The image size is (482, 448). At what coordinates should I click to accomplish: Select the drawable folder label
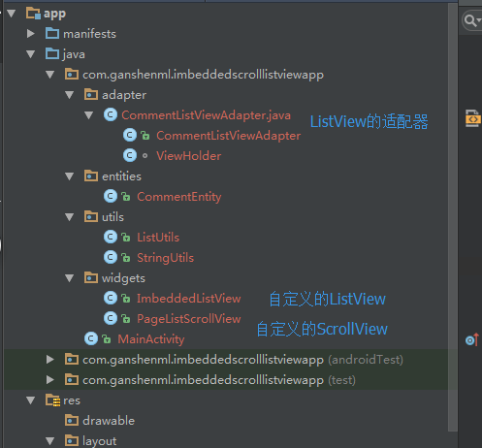[x=109, y=421]
